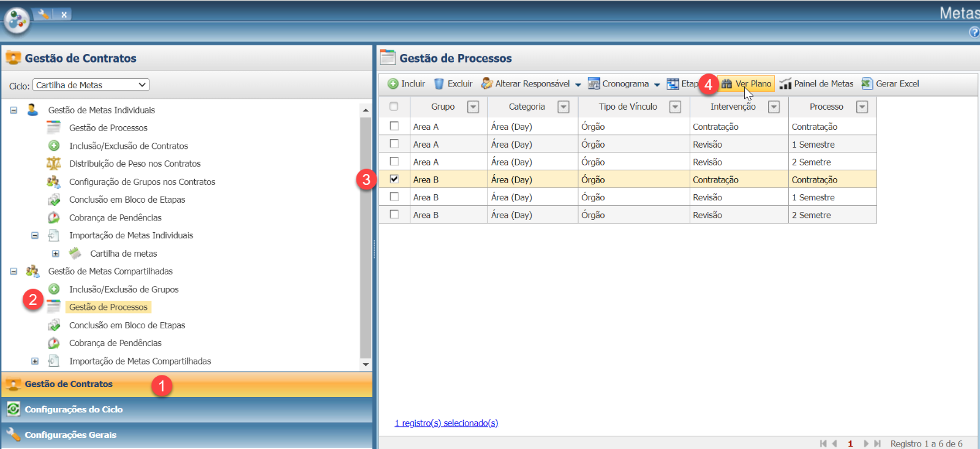Viewport: 980px width, 449px height.
Task: Click the Excluir trash icon
Action: [439, 84]
